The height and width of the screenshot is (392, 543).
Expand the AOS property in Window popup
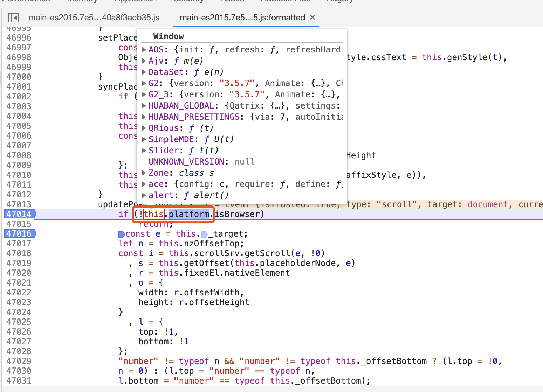pyautogui.click(x=144, y=49)
